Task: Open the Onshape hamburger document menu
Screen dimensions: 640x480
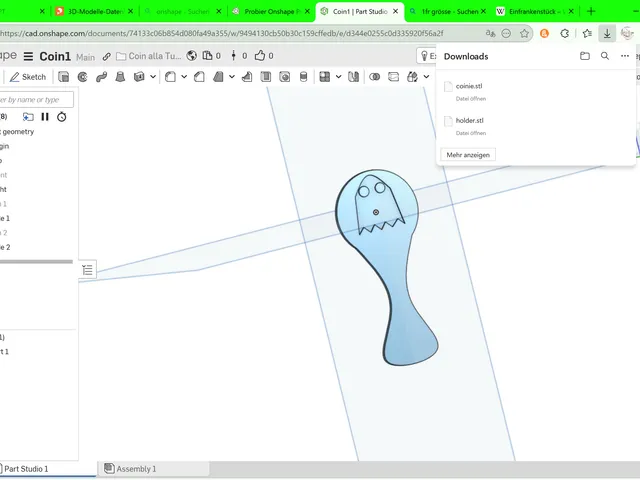Action: point(28,56)
